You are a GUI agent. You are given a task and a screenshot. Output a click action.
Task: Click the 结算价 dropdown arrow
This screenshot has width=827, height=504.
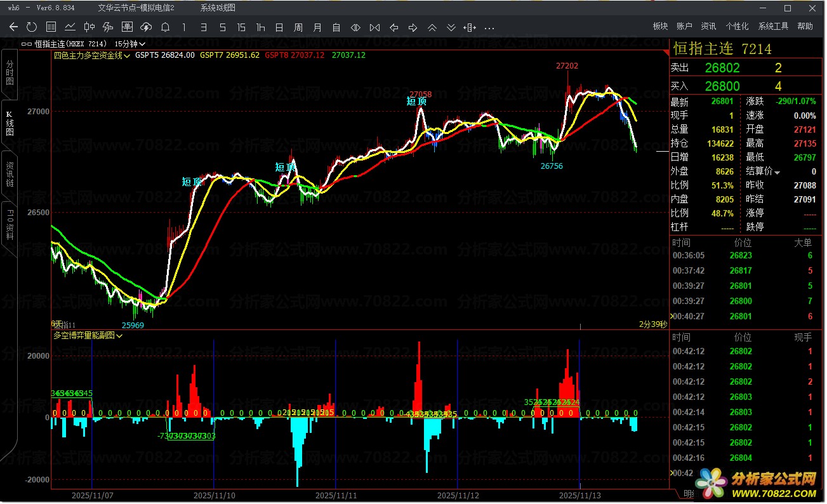[777, 173]
